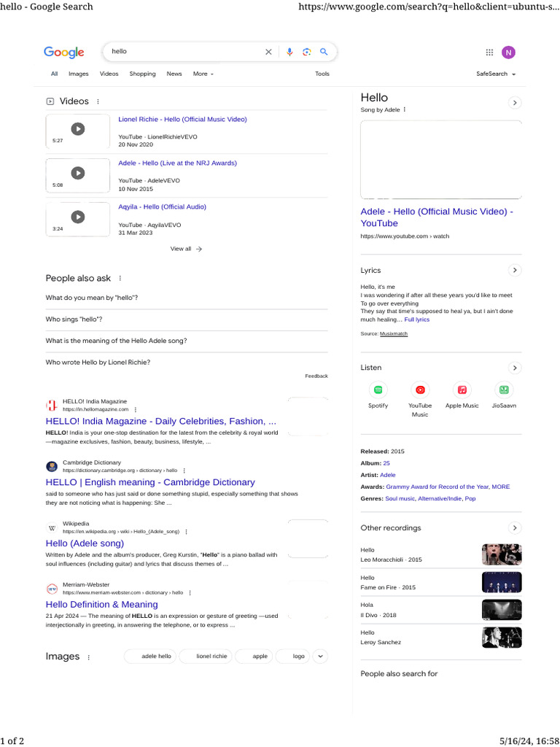Expand more image filter chips
The width and height of the screenshot is (560, 747).
320,656
